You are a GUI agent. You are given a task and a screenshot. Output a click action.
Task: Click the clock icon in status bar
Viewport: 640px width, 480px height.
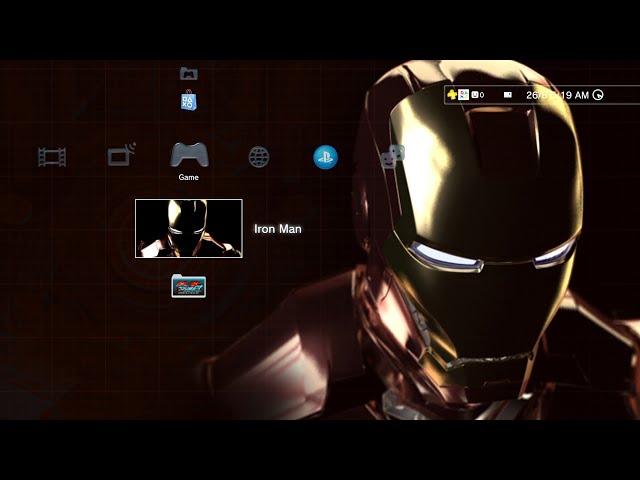[x=598, y=95]
